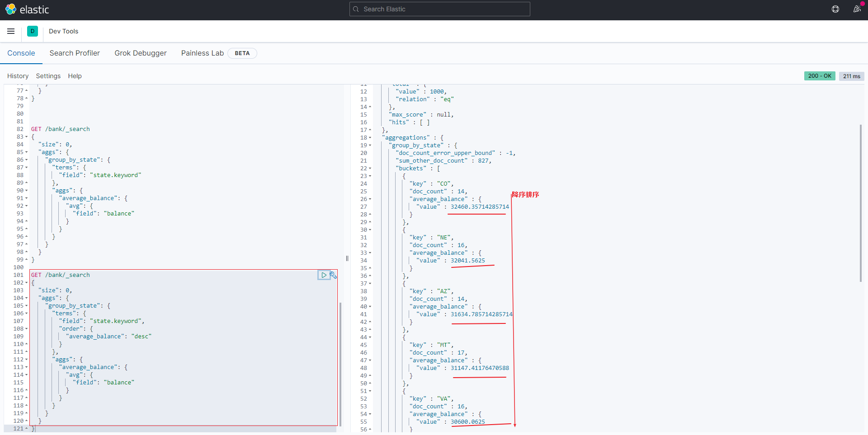This screenshot has height=435, width=868.
Task: Open the console History
Action: (x=18, y=76)
